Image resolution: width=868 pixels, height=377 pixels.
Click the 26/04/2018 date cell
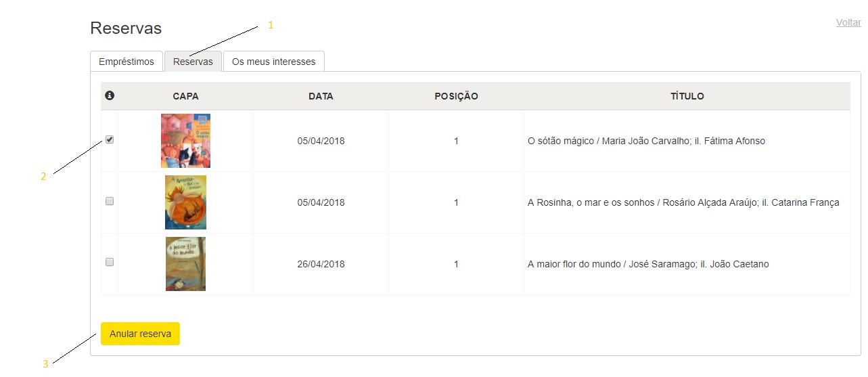pos(321,264)
